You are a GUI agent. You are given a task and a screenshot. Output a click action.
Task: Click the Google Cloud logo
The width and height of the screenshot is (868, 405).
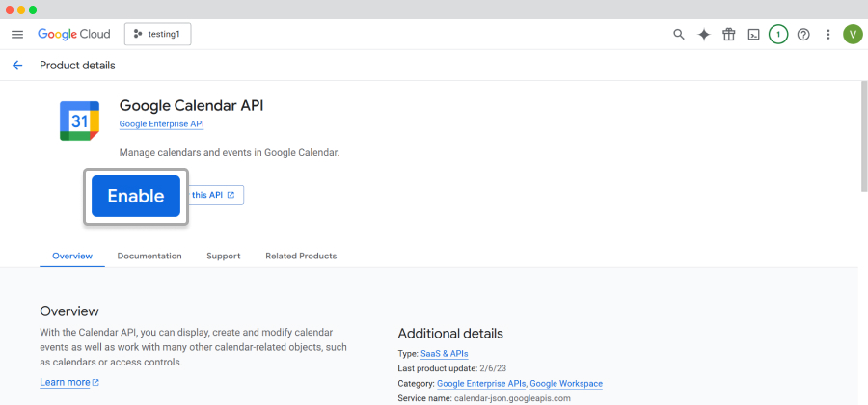coord(74,34)
